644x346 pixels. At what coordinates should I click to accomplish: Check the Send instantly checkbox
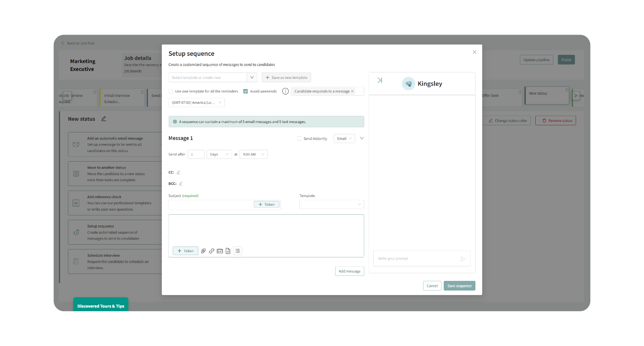(299, 138)
